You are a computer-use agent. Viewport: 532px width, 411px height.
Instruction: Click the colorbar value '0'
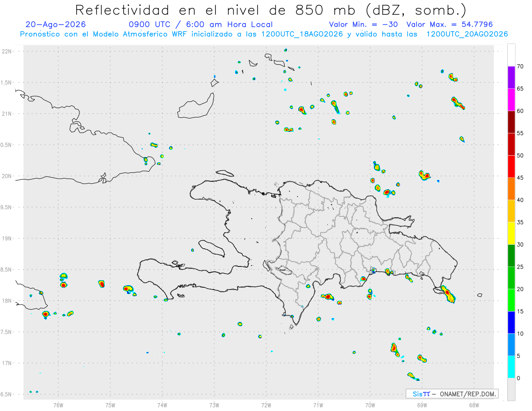pyautogui.click(x=518, y=378)
